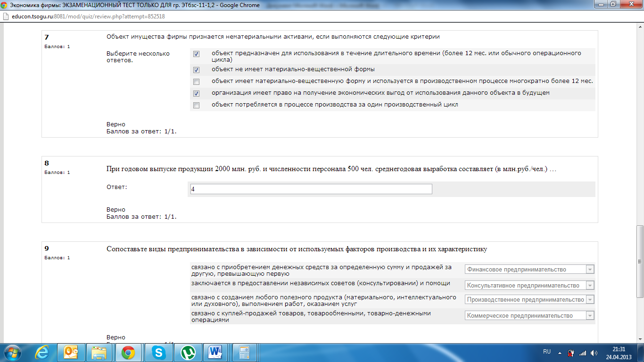This screenshot has width=644, height=362.
Task: Click the page icon beside URL
Action: pyautogui.click(x=5, y=16)
